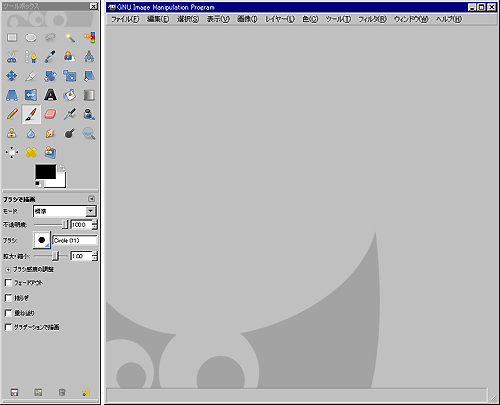Select the Align tool
500x405 pixels.
pos(12,153)
